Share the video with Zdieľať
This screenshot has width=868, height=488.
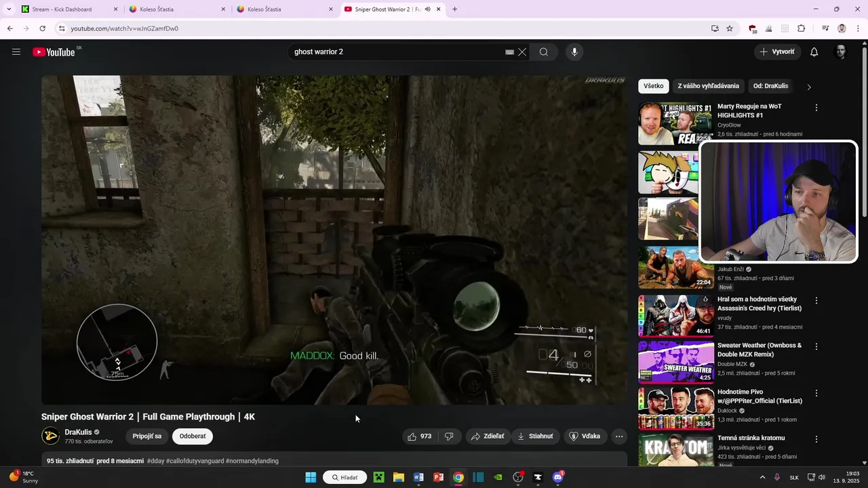click(488, 436)
